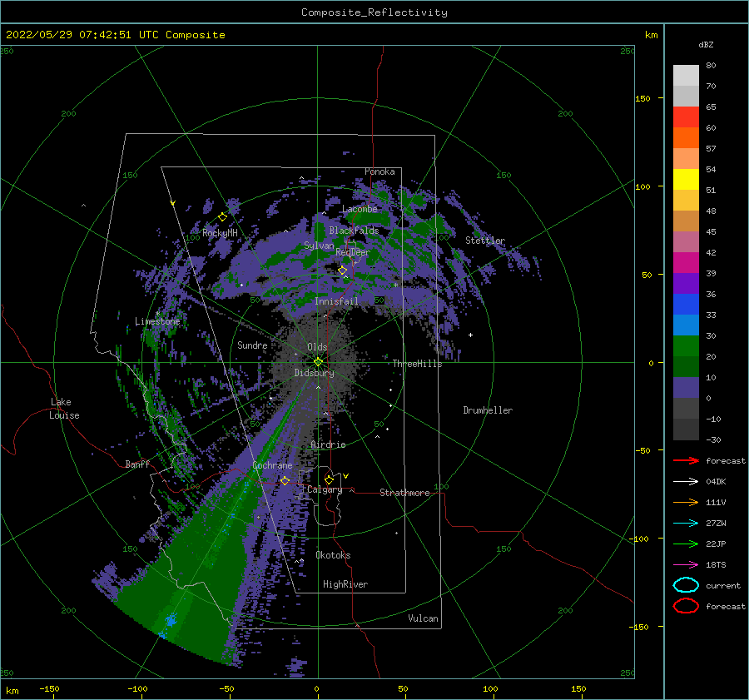This screenshot has height=700, width=749.
Task: Click the orange 111V arrow icon
Action: click(686, 502)
